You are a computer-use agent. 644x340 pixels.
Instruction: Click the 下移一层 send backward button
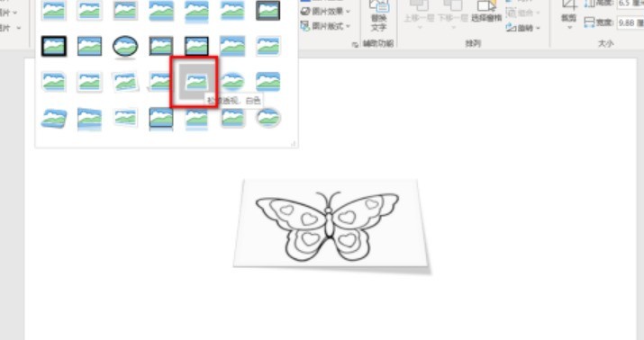453,13
